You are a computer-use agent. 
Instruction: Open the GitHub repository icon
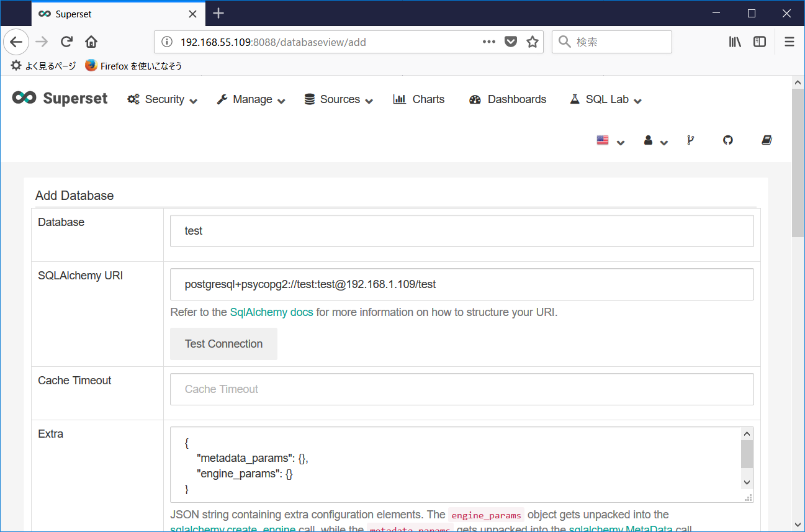727,140
